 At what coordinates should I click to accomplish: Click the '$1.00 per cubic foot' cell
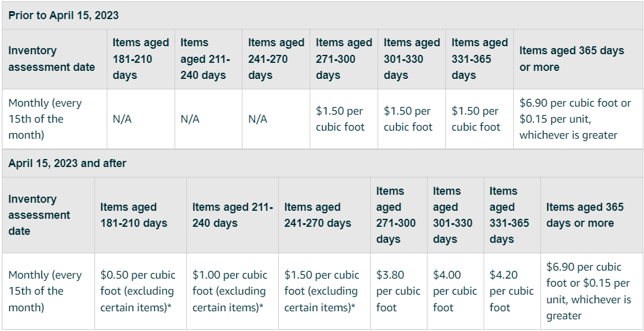point(229,291)
